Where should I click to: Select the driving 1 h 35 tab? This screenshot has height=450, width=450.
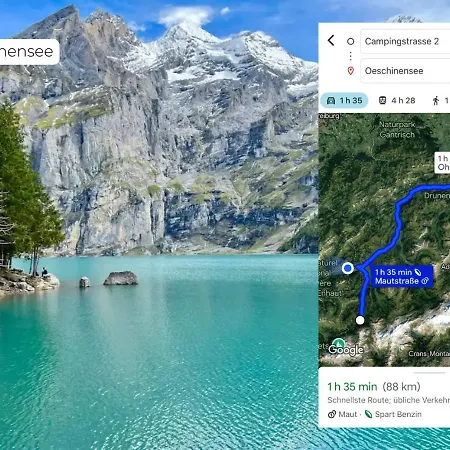344,100
